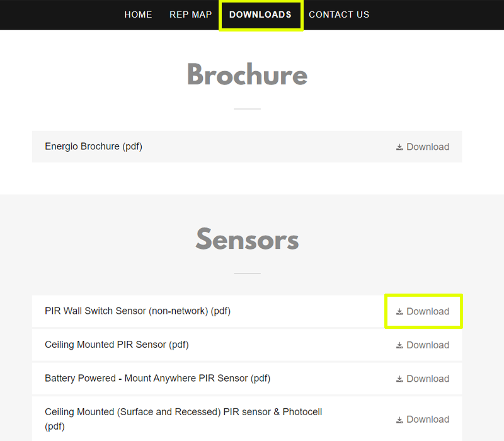
Task: Click download arrow icon beside Ceiling Mounted PIR Sensor
Action: pyautogui.click(x=399, y=345)
